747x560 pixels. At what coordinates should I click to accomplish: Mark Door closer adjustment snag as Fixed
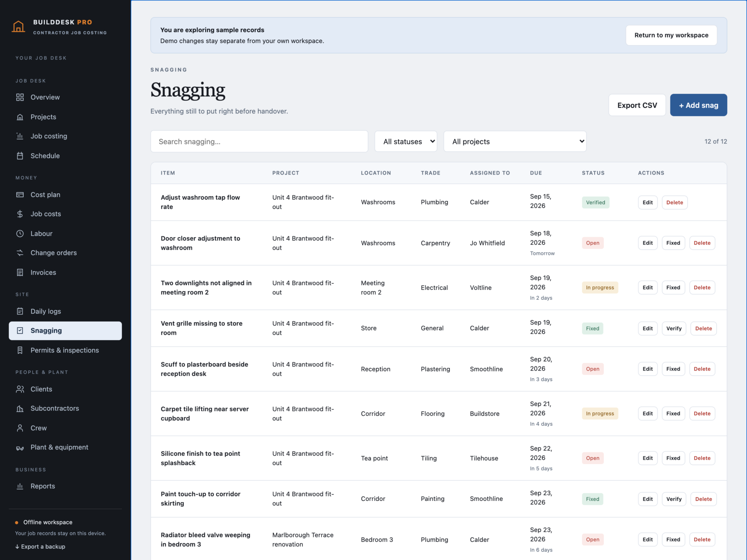[673, 243]
